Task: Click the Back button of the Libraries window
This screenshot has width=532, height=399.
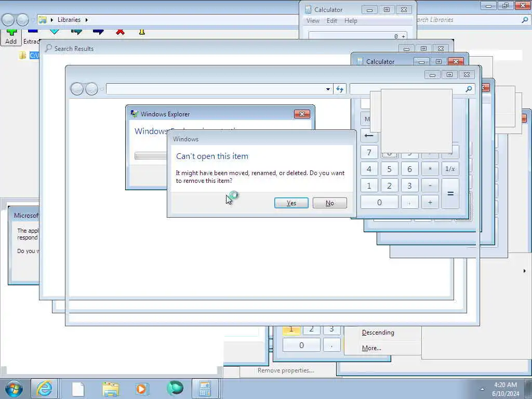Action: [8, 20]
